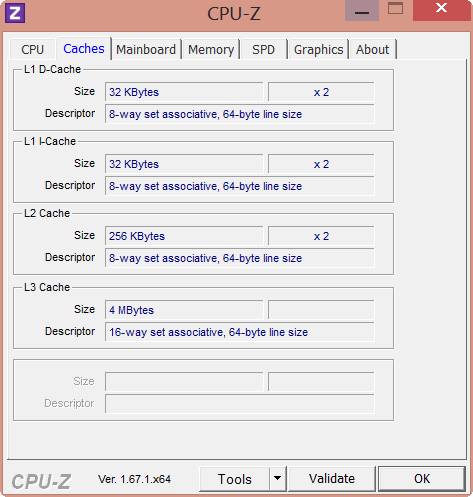The height and width of the screenshot is (497, 473).
Task: Click the L3 Cache 4 MBytes field
Action: coord(184,310)
